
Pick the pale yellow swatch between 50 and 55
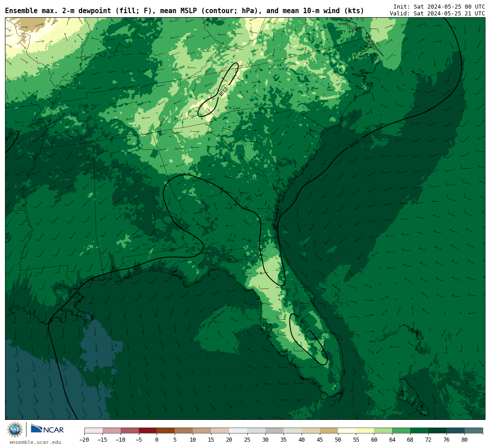tap(347, 431)
